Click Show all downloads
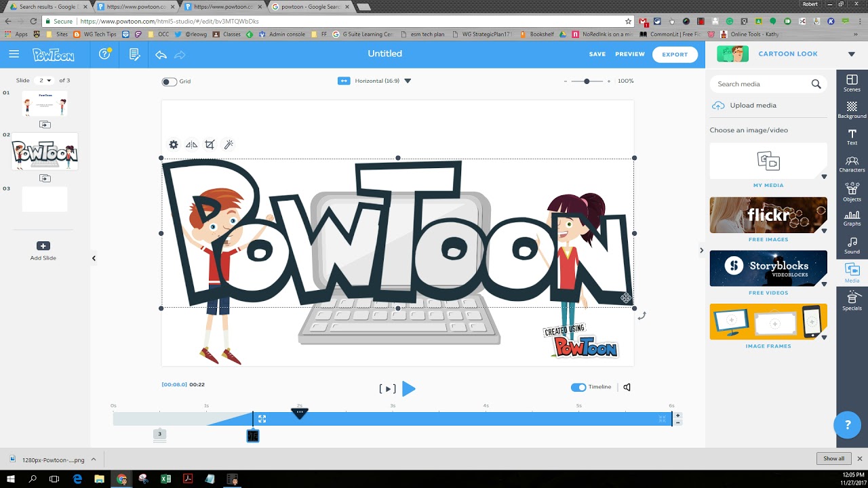The width and height of the screenshot is (868, 488). (834, 459)
